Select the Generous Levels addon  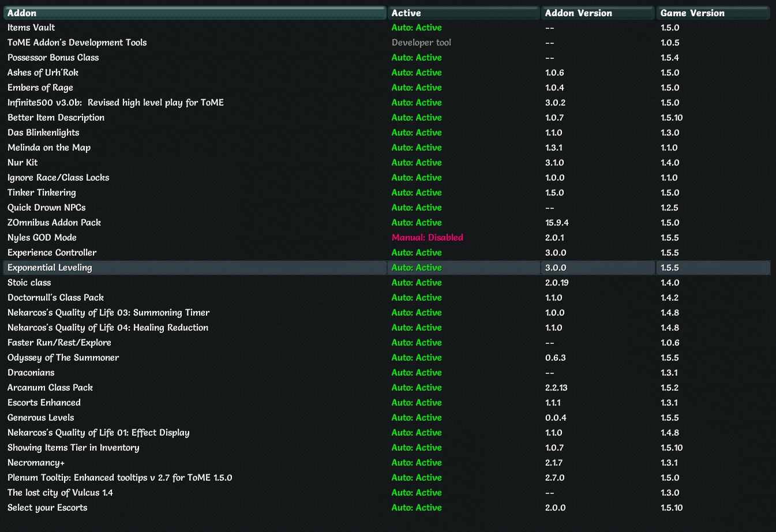click(41, 418)
